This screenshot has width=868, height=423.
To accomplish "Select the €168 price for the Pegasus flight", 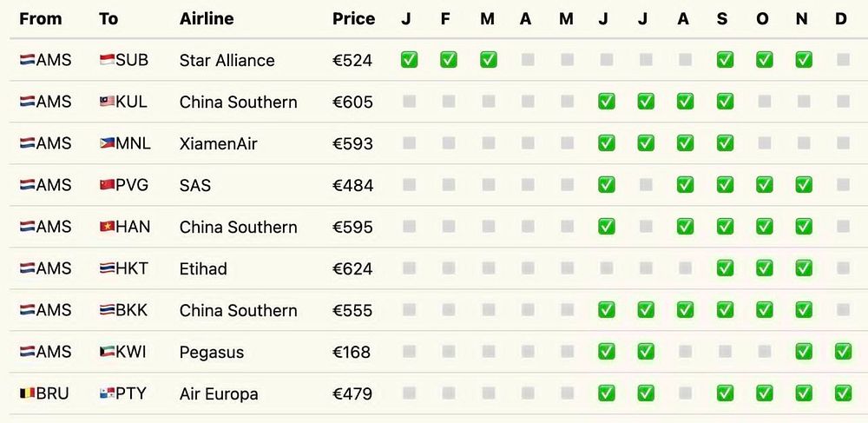I will 351,352.
